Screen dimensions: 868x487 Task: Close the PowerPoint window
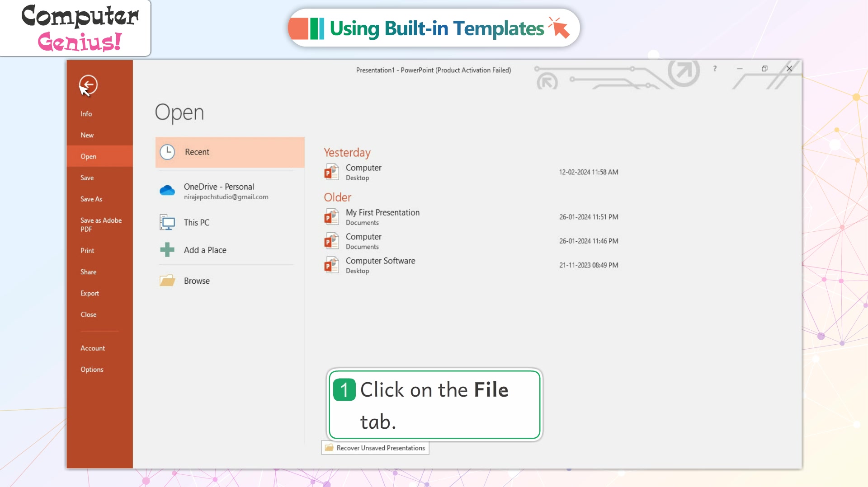[x=789, y=69]
